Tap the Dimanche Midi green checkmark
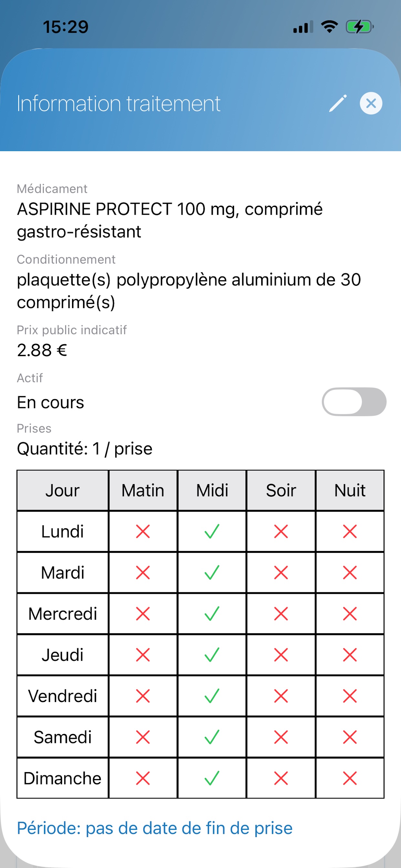 (212, 778)
